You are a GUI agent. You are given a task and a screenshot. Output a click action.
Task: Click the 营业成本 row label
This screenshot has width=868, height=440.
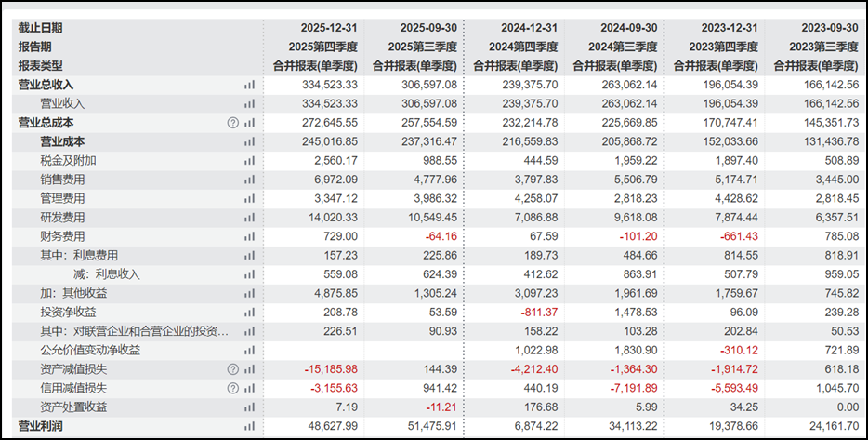tap(62, 141)
